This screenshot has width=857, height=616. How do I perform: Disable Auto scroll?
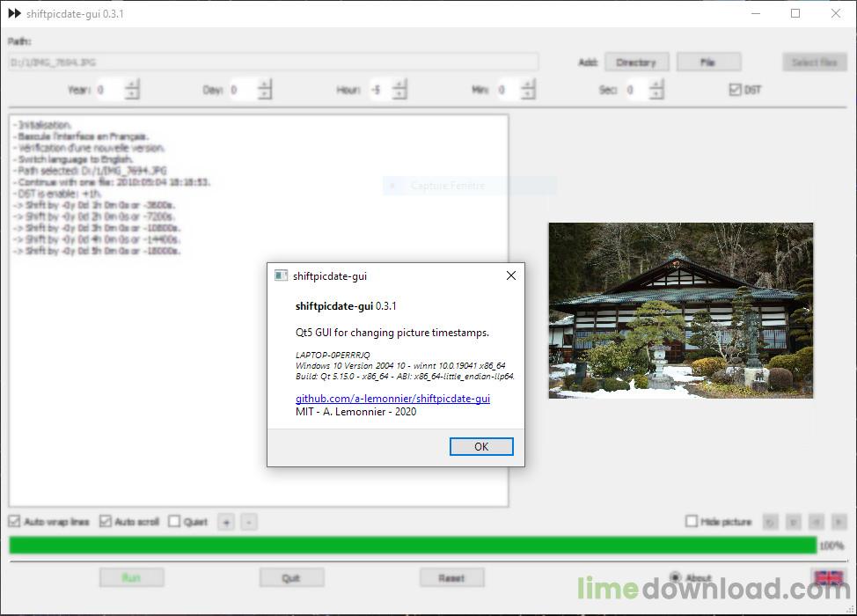(x=106, y=522)
